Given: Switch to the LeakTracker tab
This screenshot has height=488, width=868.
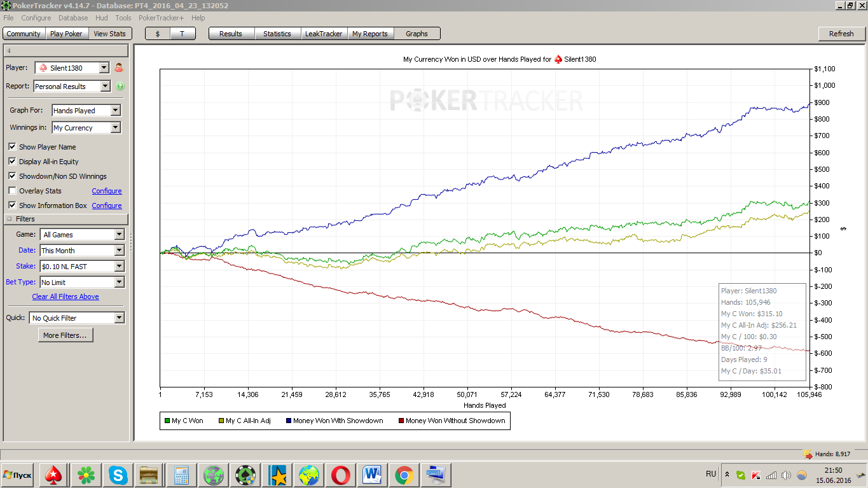Looking at the screenshot, I should (x=324, y=34).
